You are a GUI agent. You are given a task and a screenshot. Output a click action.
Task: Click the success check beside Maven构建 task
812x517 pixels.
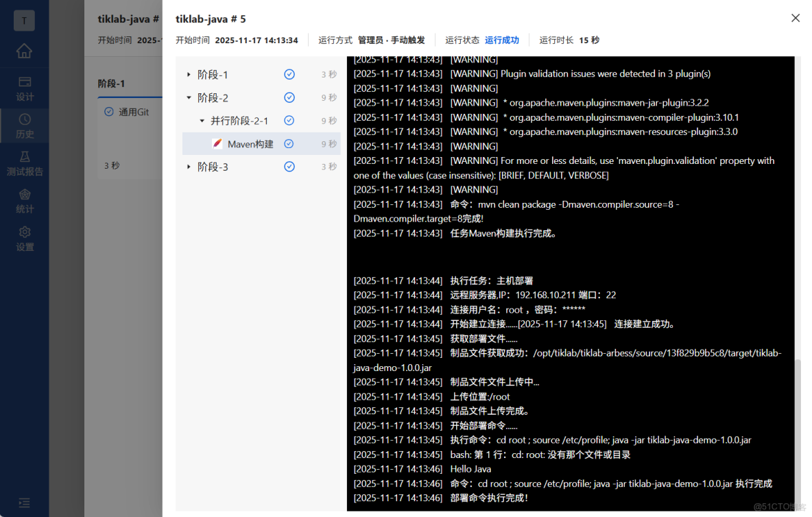[x=289, y=143]
